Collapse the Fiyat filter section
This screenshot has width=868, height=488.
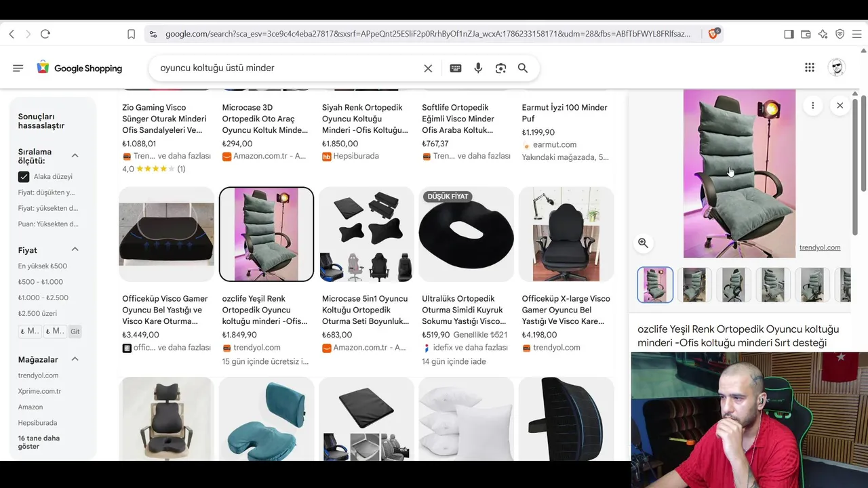pyautogui.click(x=75, y=249)
